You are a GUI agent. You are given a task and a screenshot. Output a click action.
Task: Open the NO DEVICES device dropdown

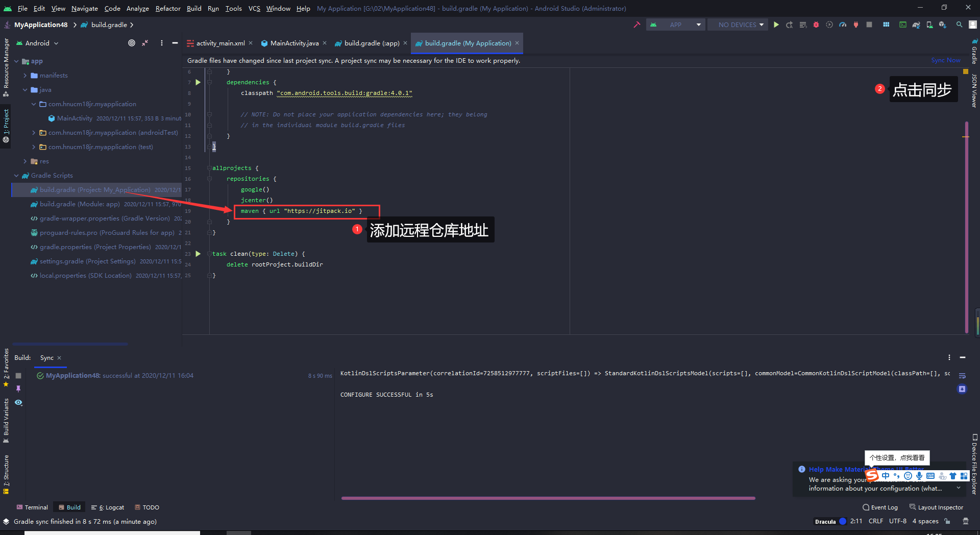(738, 25)
